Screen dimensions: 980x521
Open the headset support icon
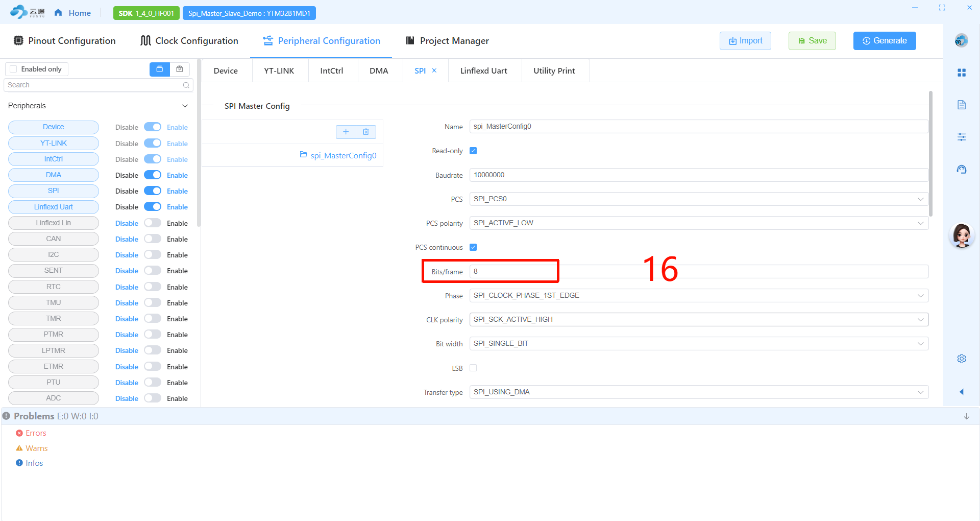pyautogui.click(x=962, y=170)
